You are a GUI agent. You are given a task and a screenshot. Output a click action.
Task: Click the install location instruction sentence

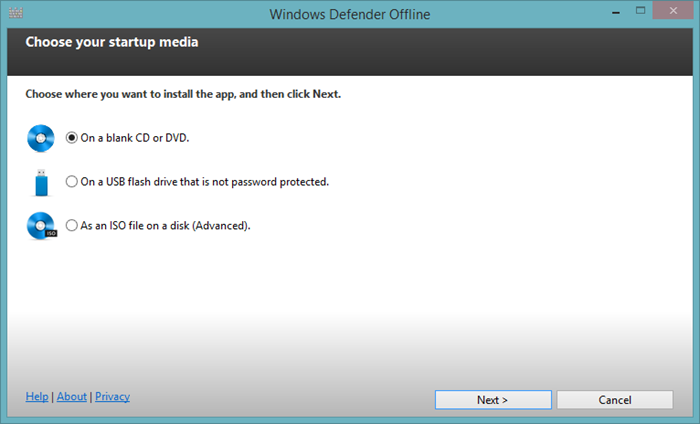(x=183, y=94)
